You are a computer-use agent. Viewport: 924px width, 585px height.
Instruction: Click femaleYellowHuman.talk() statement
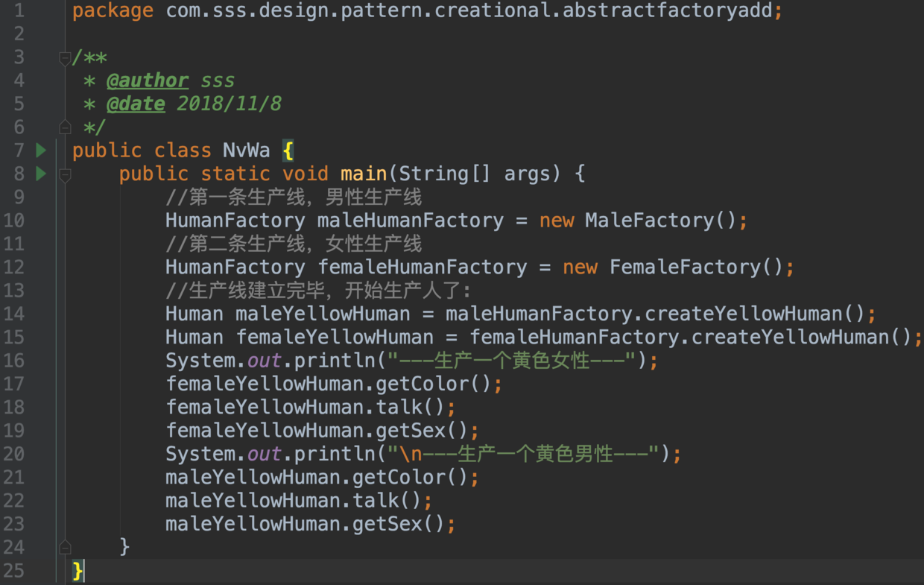310,407
